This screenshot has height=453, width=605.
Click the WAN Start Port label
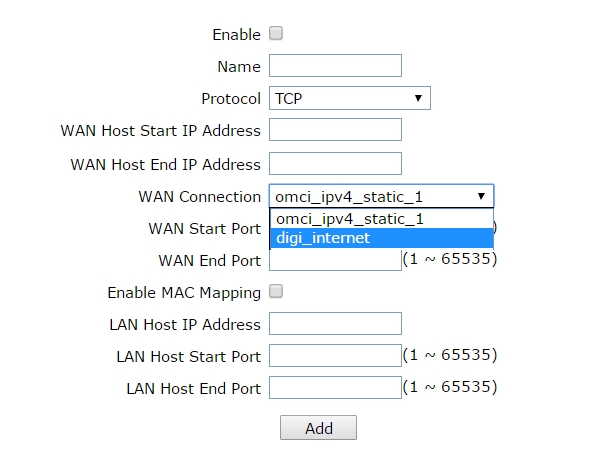coord(204,228)
